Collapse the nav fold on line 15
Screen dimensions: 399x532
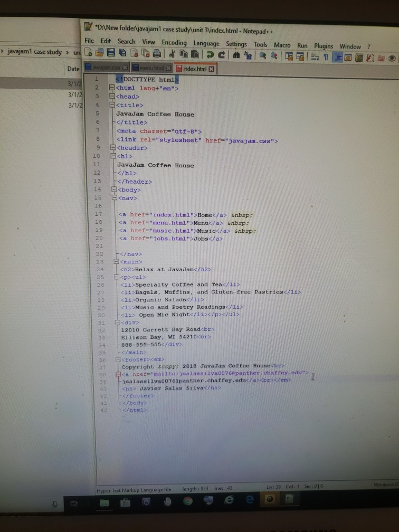[x=115, y=198]
